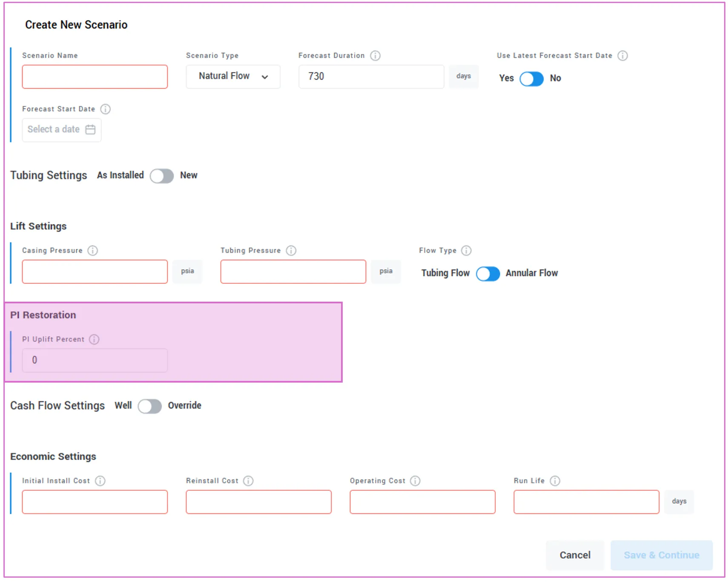Click the Select a date field
The width and height of the screenshot is (728, 582).
coord(62,130)
